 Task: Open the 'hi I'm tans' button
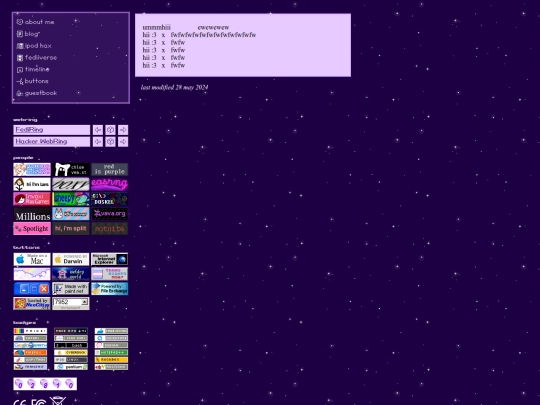pos(32,184)
